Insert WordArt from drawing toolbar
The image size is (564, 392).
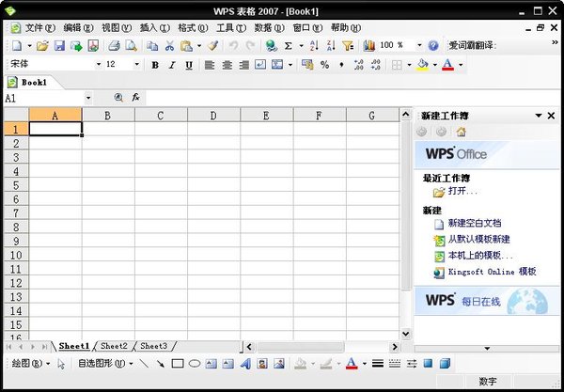(245, 364)
